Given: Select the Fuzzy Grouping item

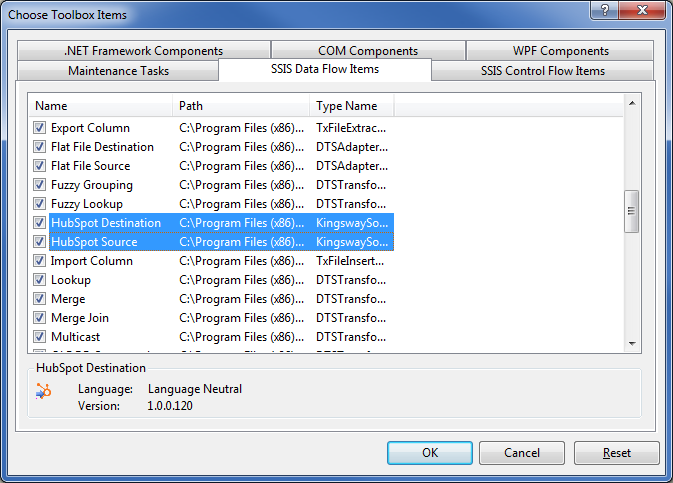Looking at the screenshot, I should click(92, 185).
